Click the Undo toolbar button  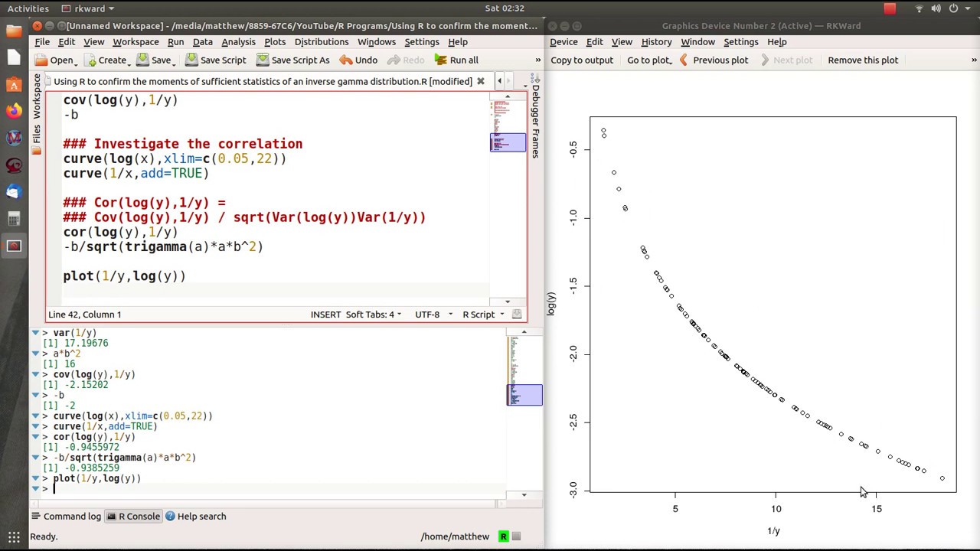pos(358,60)
